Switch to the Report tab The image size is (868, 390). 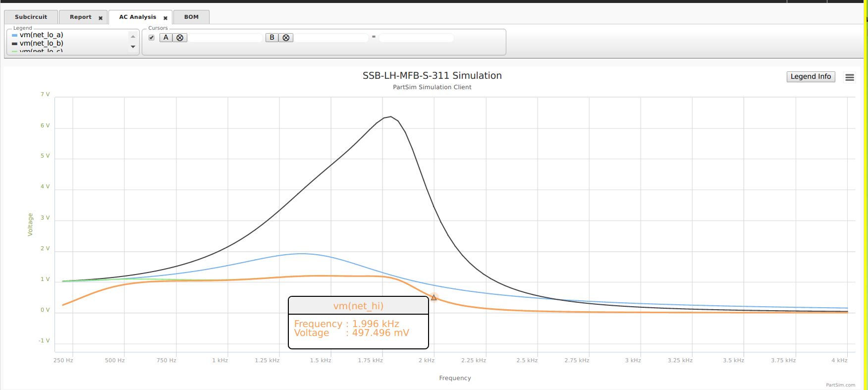81,17
